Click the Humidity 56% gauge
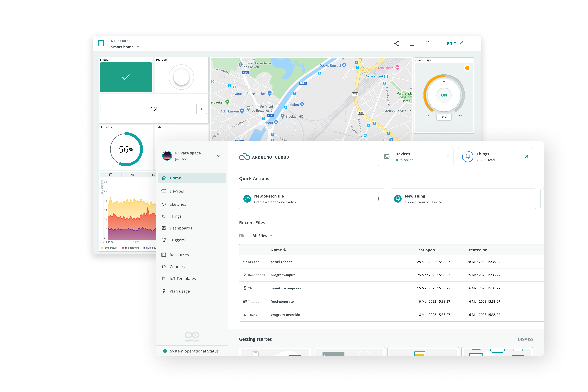The image size is (588, 392). tap(127, 149)
